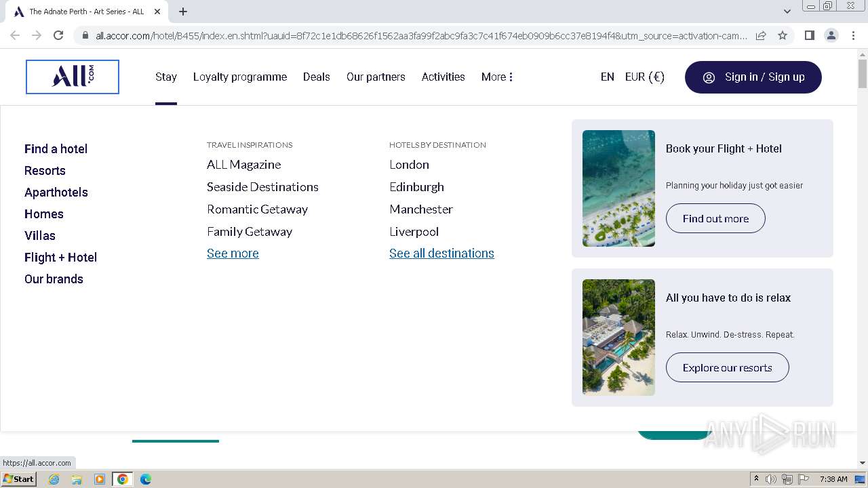This screenshot has width=868, height=488.
Task: Select Family Getaway
Action: (x=250, y=232)
